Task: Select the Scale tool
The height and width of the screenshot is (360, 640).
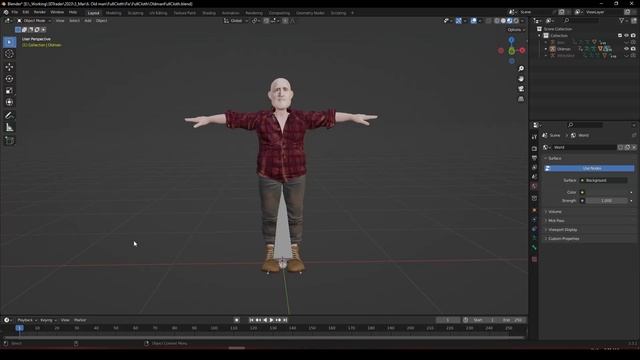Action: 9,91
